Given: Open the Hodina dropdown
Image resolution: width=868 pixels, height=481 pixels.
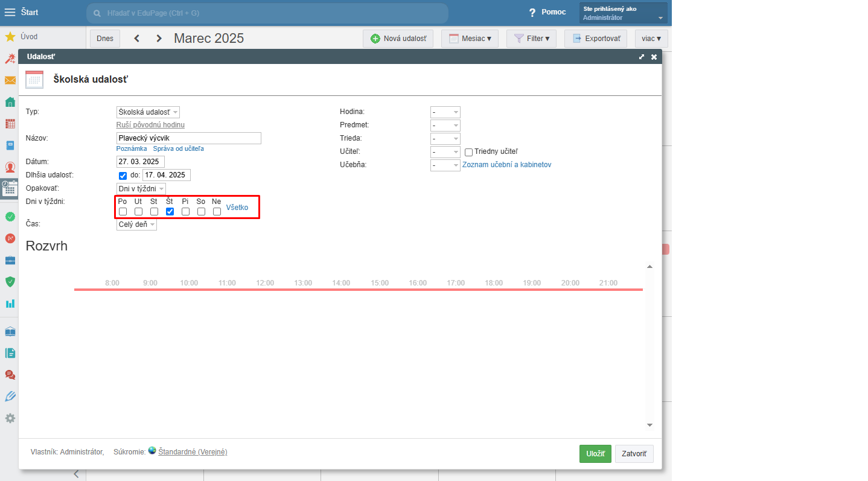Looking at the screenshot, I should coord(445,112).
